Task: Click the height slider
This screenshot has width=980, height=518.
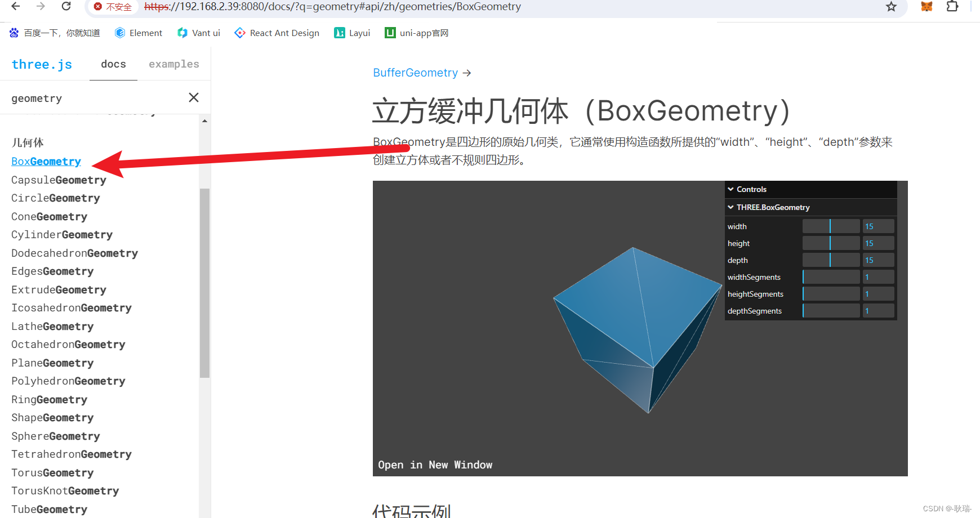Action: point(831,243)
